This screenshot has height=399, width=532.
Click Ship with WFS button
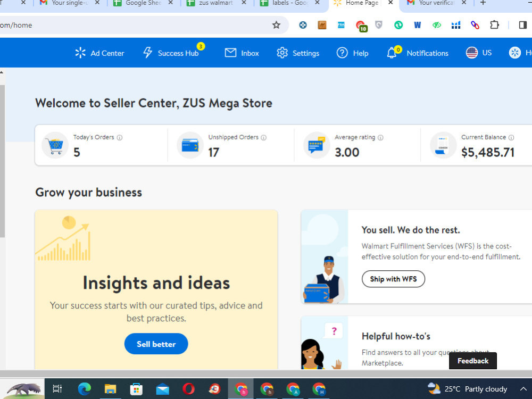point(393,279)
